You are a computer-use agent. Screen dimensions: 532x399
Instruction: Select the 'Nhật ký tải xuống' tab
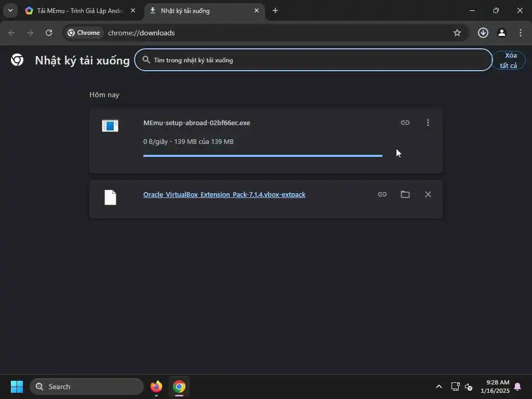click(x=204, y=10)
